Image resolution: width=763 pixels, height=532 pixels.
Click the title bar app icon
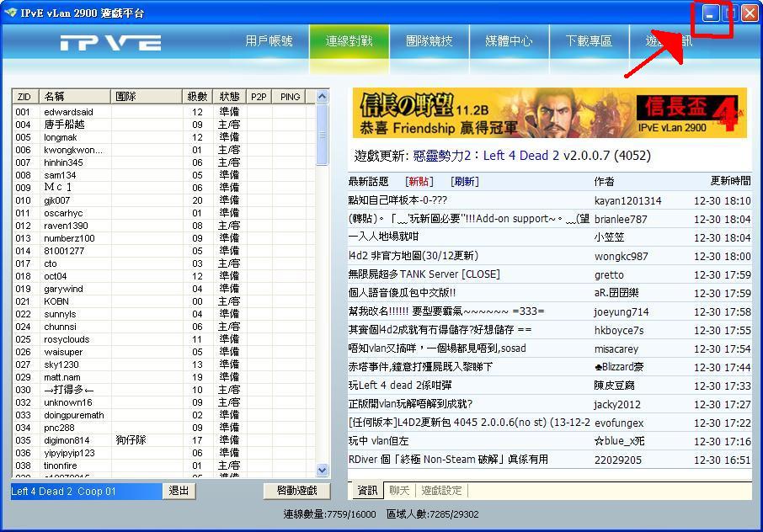point(10,13)
